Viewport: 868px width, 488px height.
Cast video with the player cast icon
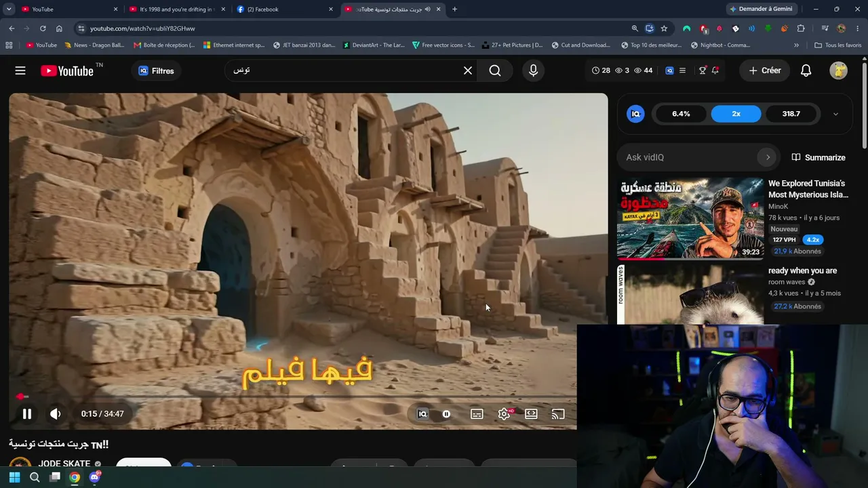pos(558,413)
